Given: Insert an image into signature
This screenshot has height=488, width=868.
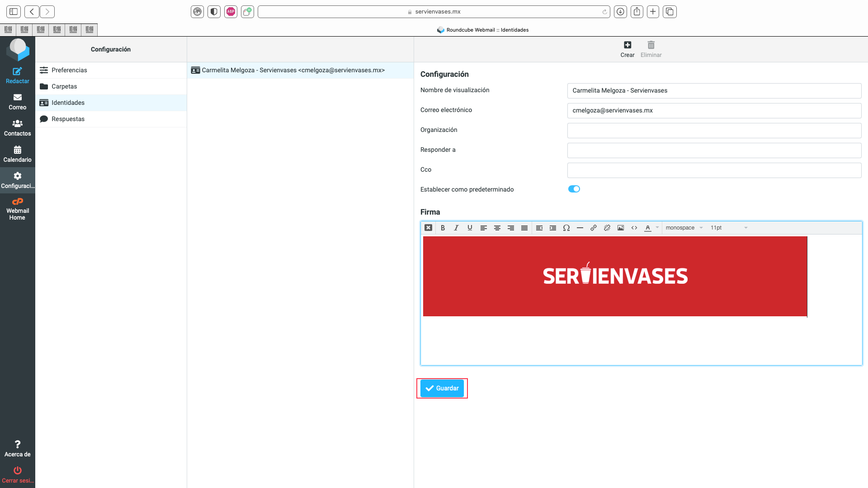Looking at the screenshot, I should click(x=620, y=228).
